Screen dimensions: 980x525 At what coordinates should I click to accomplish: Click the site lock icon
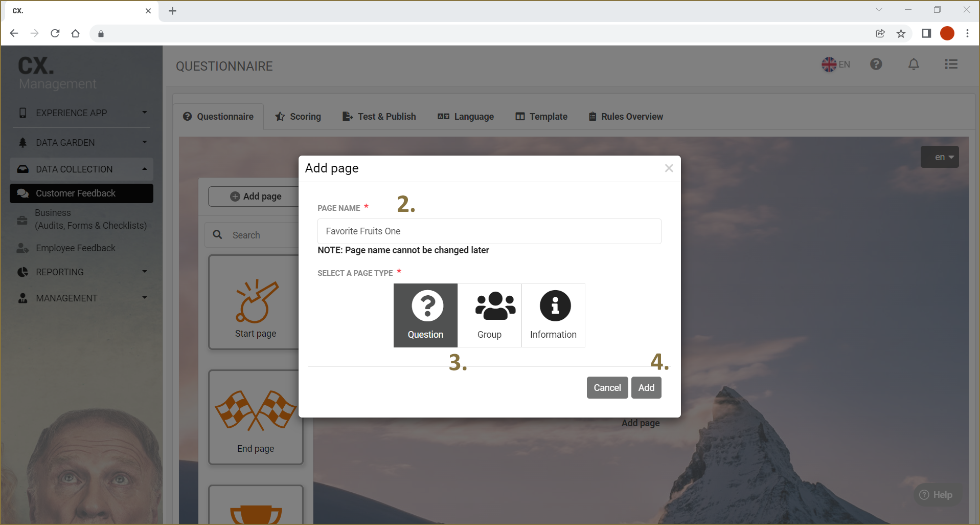pyautogui.click(x=101, y=34)
